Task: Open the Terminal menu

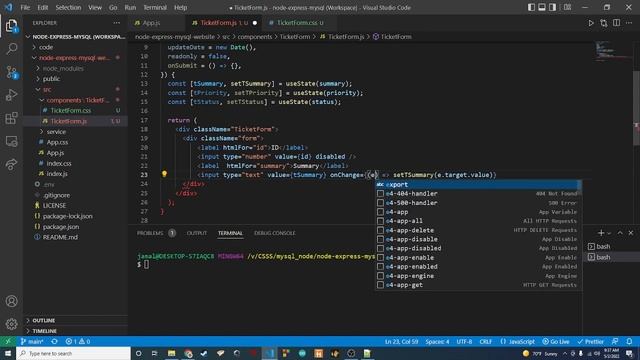Action: point(155,7)
